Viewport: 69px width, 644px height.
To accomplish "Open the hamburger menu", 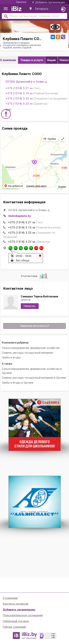I will pyautogui.click(x=6, y=9).
